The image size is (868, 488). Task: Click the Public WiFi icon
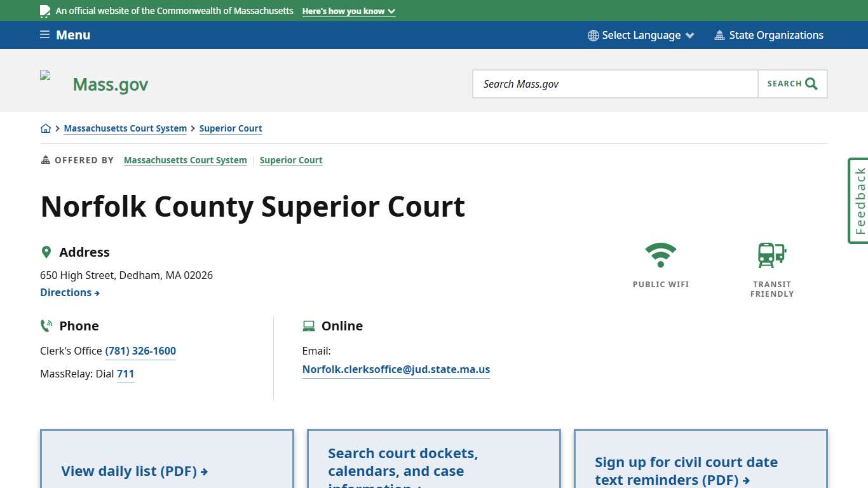(x=661, y=254)
